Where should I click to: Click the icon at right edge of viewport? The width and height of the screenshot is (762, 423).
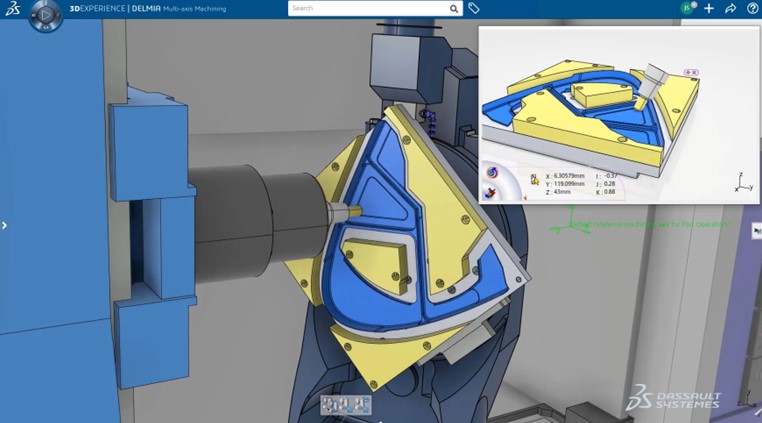coord(757,231)
